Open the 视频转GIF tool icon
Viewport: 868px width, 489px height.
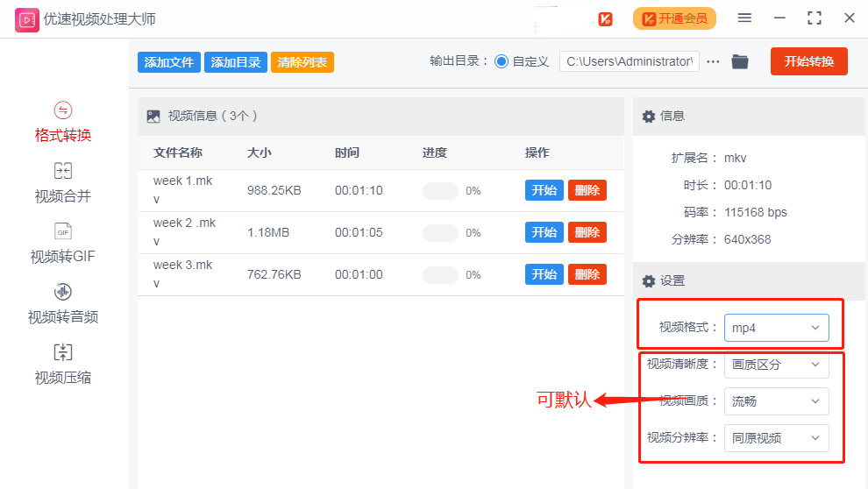pyautogui.click(x=63, y=231)
